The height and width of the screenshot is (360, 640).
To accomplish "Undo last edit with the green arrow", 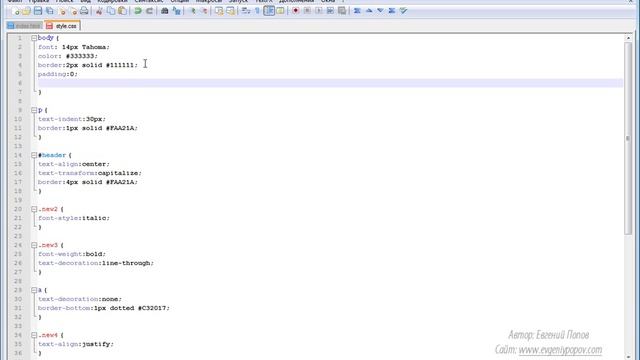I will click(x=138, y=11).
